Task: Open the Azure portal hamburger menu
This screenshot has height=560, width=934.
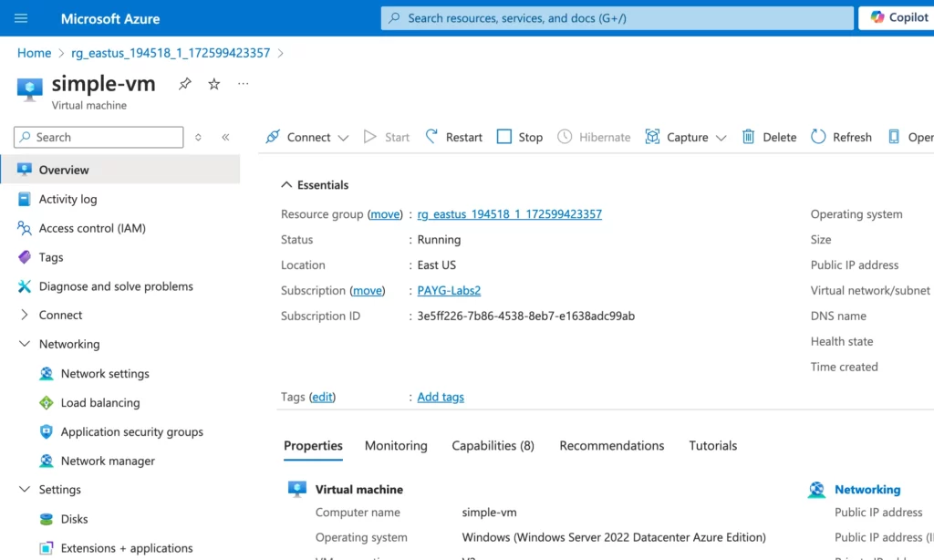Action: point(21,18)
